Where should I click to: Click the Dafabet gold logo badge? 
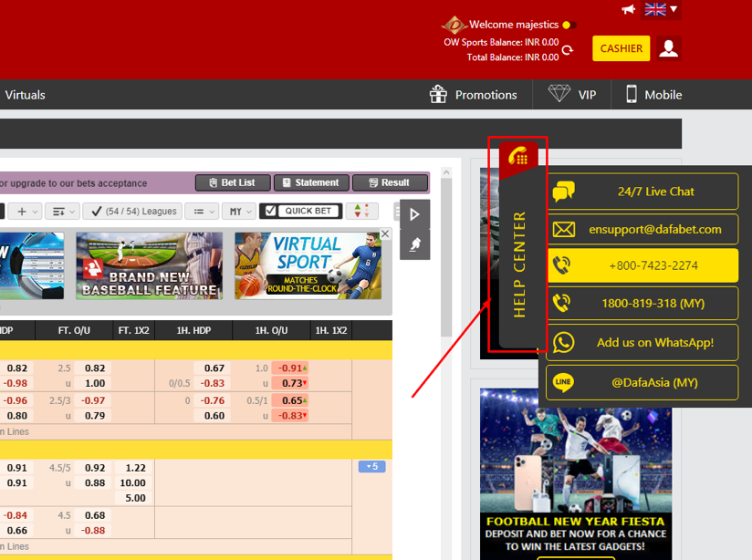pos(454,25)
